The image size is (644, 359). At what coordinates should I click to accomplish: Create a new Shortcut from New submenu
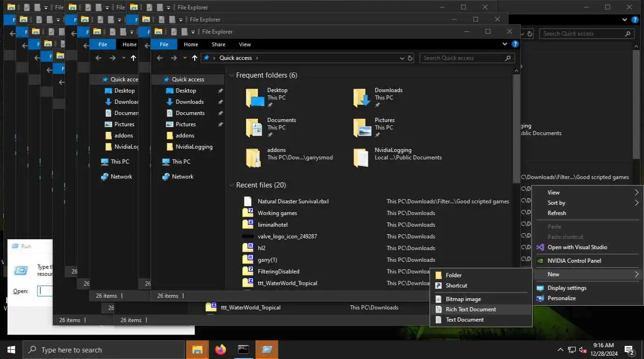click(481, 286)
